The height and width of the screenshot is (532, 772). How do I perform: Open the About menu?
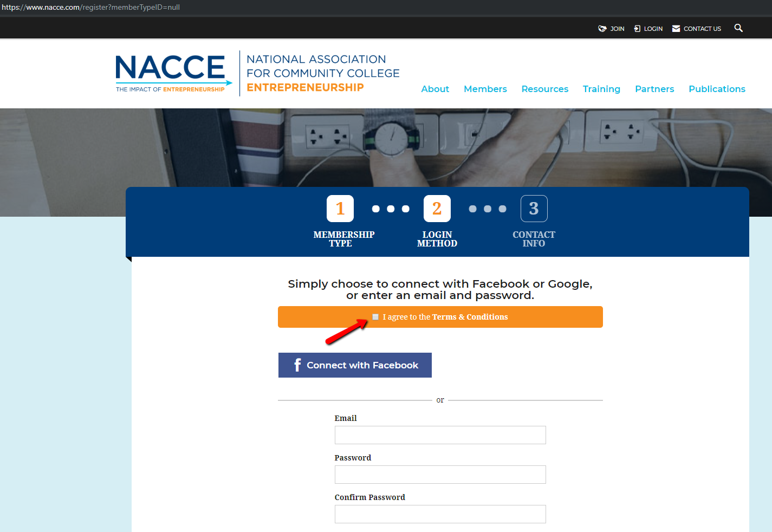click(x=435, y=89)
